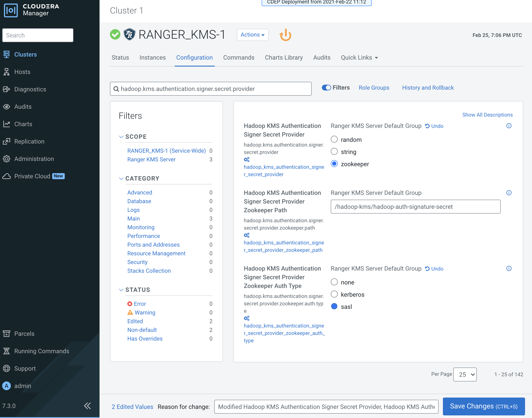Click info icon for Zookeeper Path setting
Viewport: 532px width, 418px height.
509,193
